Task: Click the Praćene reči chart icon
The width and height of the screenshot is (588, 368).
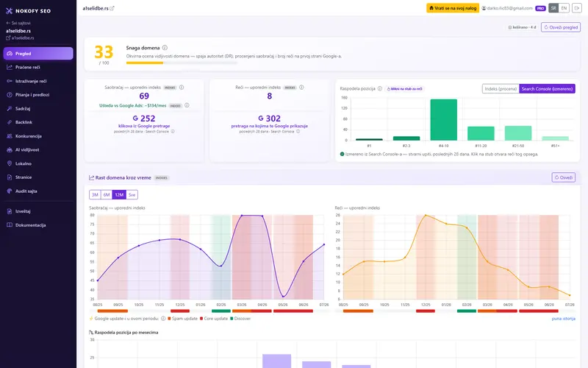Action: (x=10, y=67)
